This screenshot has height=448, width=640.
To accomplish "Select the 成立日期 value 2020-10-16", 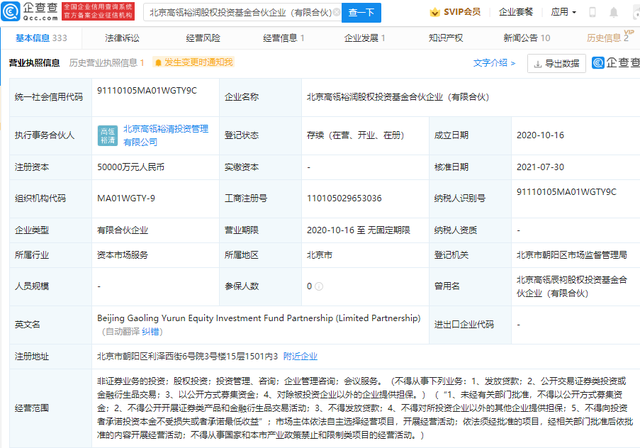I will click(540, 135).
